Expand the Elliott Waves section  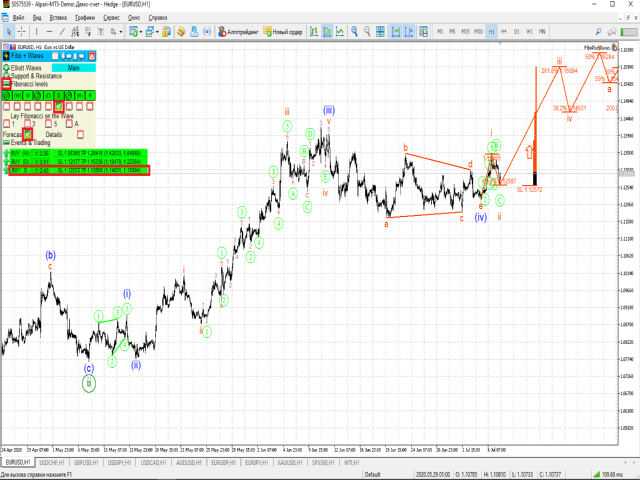[7, 68]
